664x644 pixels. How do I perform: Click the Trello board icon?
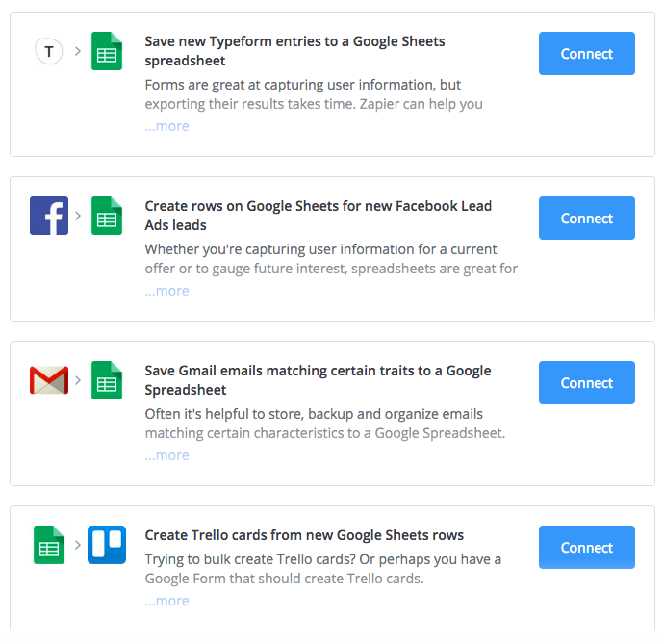106,545
